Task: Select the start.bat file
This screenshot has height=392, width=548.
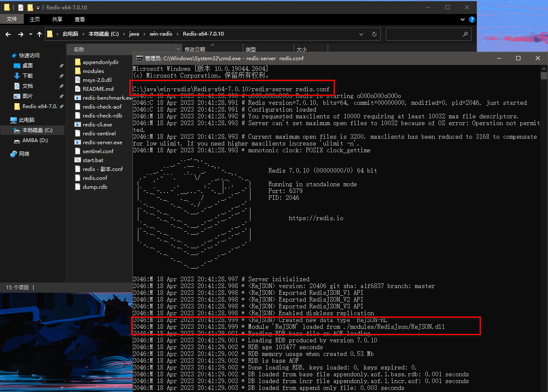Action: pos(93,160)
